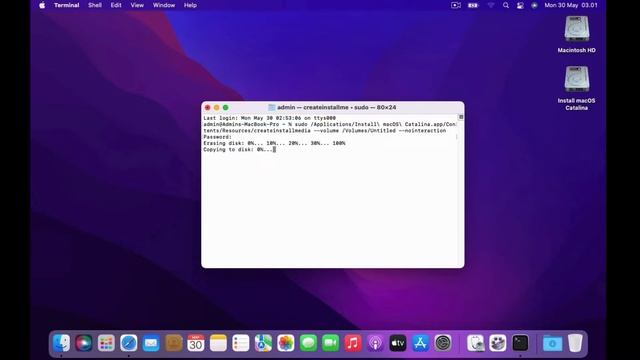
Task: Open the Help menu
Action: 190,5
